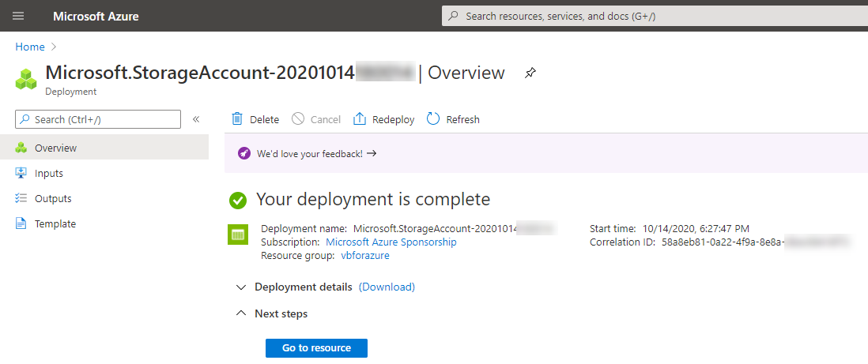Click the purple rocket feedback icon
868x364 pixels.
pyautogui.click(x=244, y=154)
